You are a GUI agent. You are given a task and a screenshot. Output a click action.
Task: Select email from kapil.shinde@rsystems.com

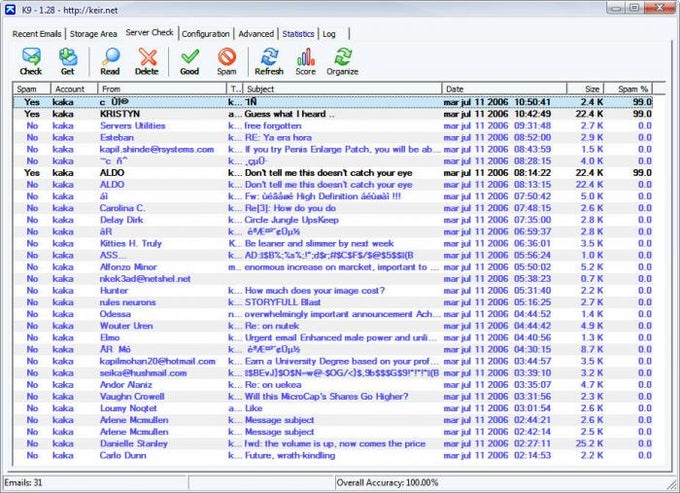click(x=333, y=149)
